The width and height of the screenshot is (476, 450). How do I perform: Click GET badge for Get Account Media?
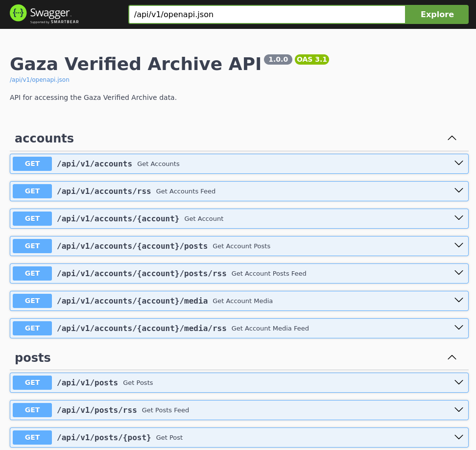[x=32, y=301]
